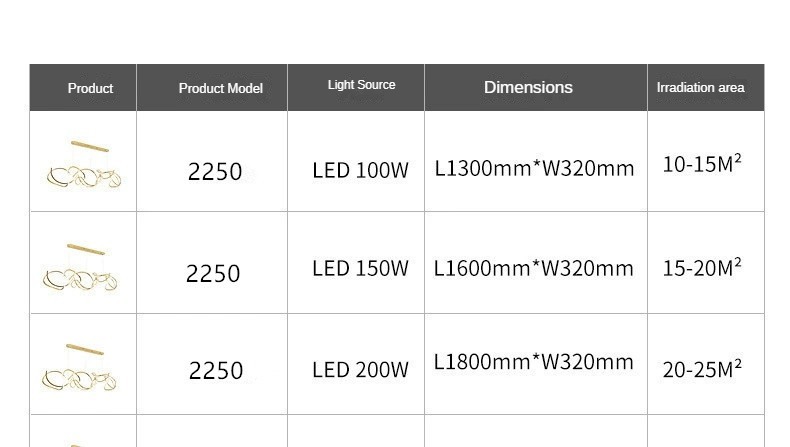Select the Irradiation area column header
The image size is (790, 447).
pos(700,88)
